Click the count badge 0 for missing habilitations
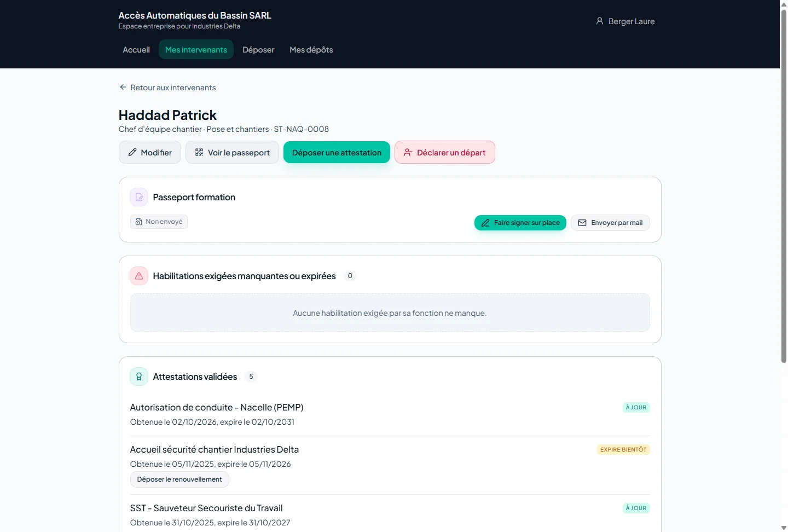The width and height of the screenshot is (788, 532). 350,276
